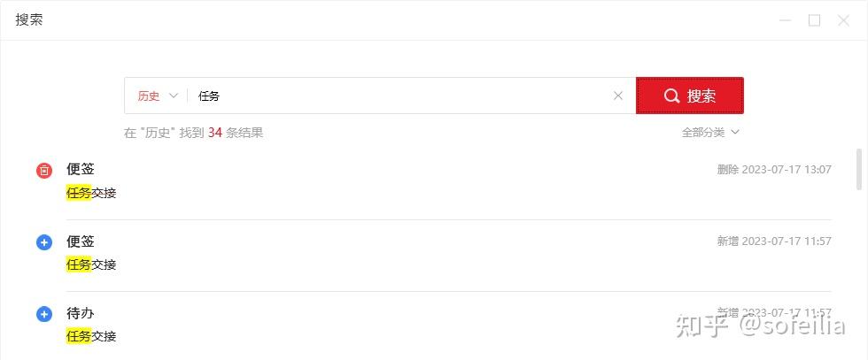Maximize the 搜索 window

814,20
